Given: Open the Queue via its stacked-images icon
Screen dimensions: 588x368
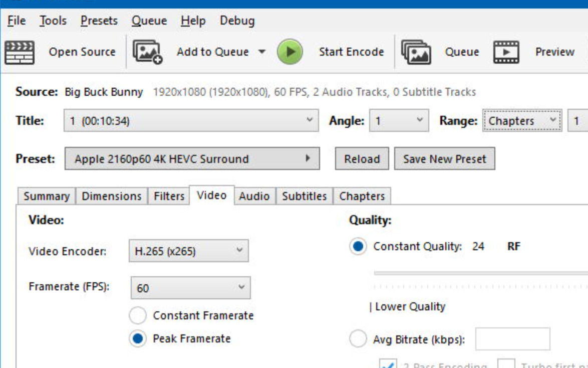Looking at the screenshot, I should [416, 52].
